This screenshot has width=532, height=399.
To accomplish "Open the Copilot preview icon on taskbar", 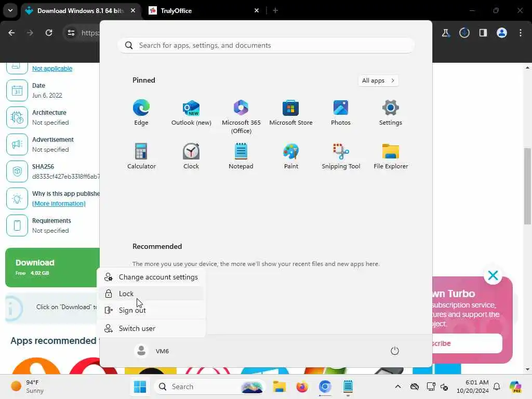I will pyautogui.click(x=515, y=387).
